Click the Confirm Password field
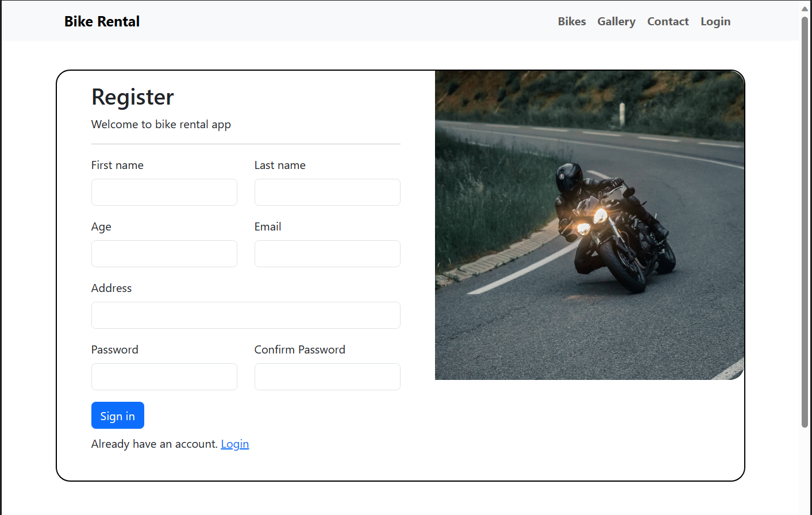 point(327,376)
